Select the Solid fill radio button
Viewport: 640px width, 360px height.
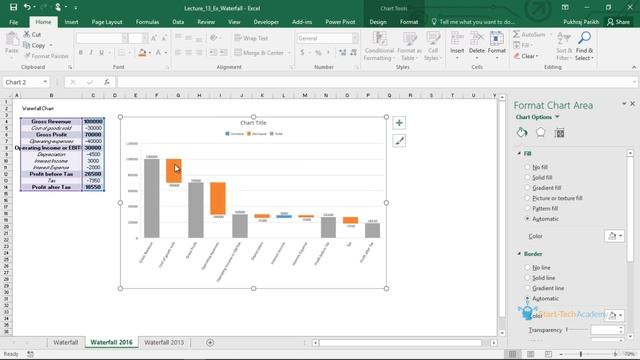pyautogui.click(x=527, y=177)
